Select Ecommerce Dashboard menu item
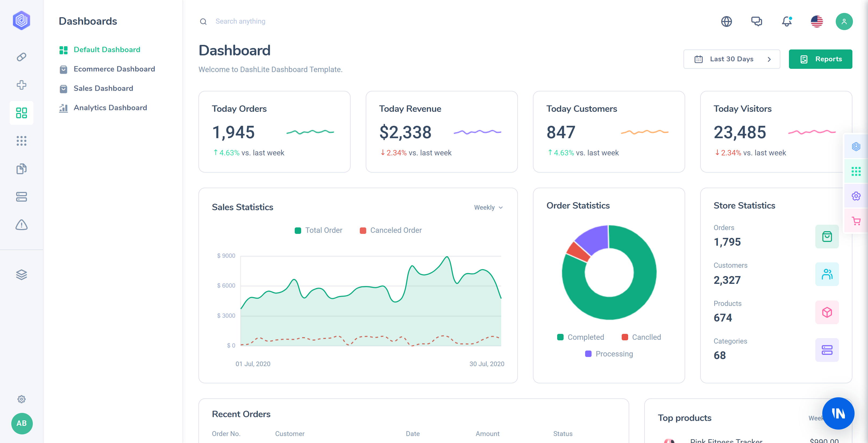This screenshot has width=868, height=443. (x=114, y=69)
